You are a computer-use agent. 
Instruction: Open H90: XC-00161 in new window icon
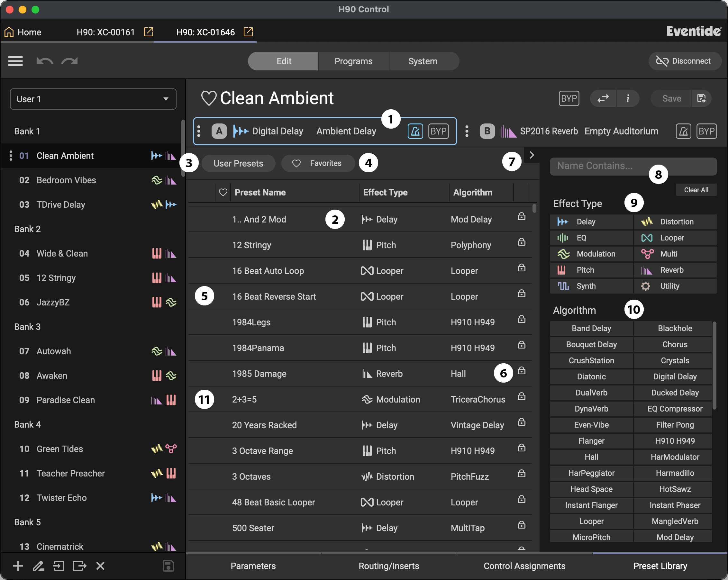click(149, 32)
